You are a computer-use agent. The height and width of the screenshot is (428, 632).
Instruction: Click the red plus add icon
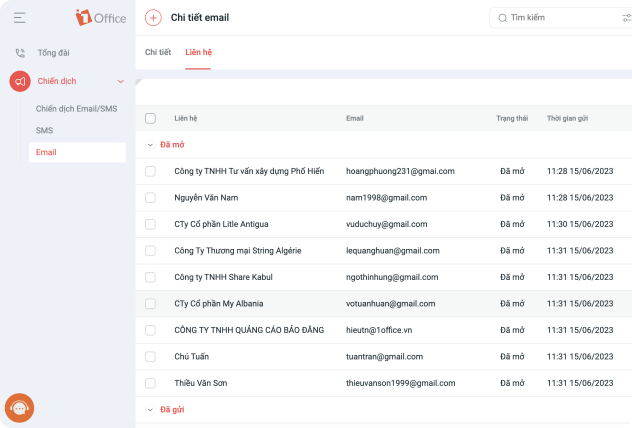point(153,18)
